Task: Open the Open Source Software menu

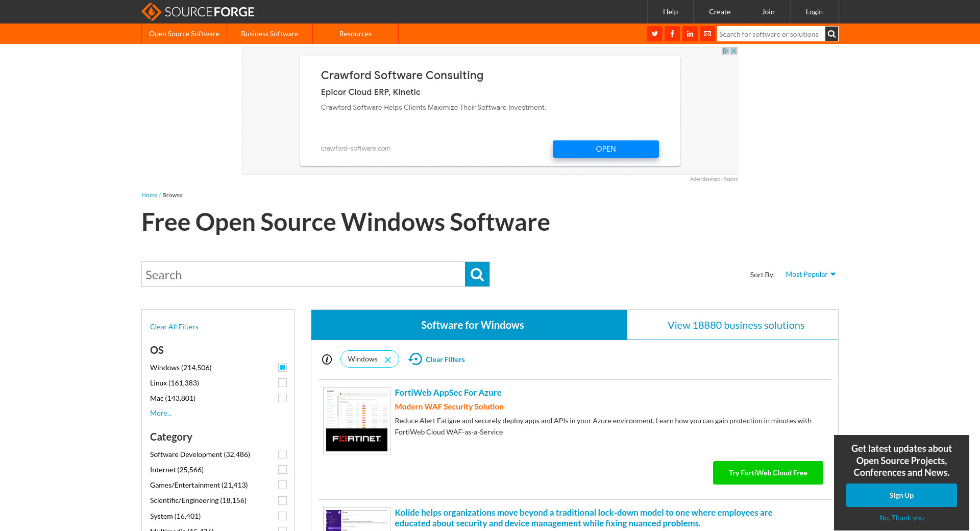Action: point(184,34)
